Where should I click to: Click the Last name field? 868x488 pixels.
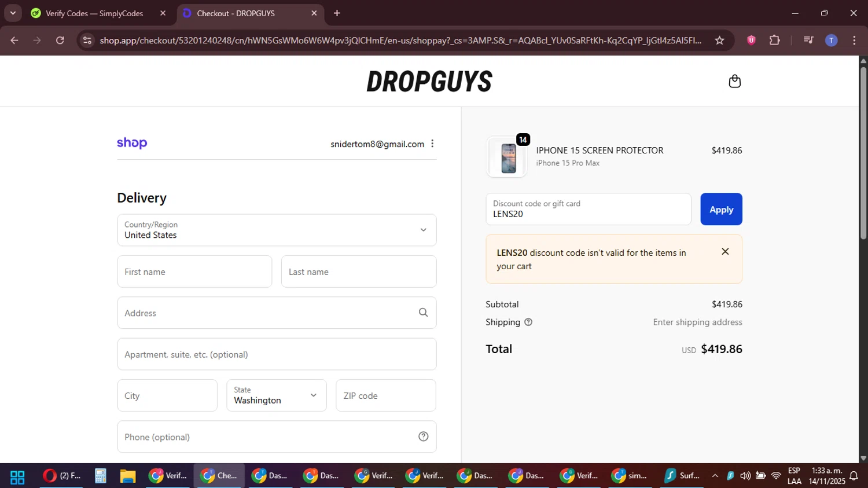pyautogui.click(x=359, y=271)
